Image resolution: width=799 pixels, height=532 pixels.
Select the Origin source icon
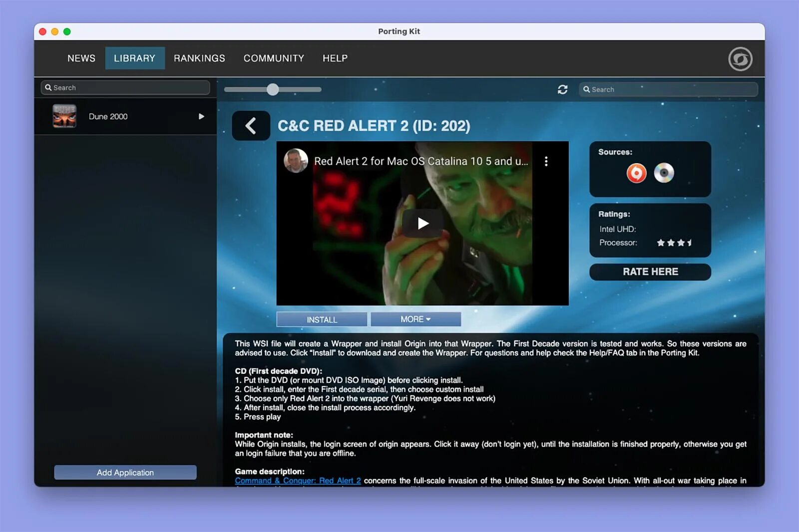[x=637, y=173]
